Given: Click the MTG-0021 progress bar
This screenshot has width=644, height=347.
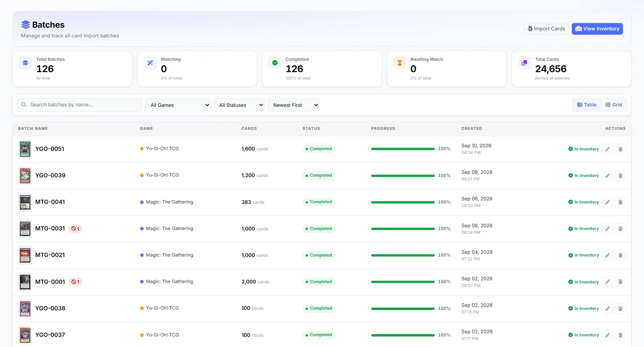Looking at the screenshot, I should click(x=403, y=255).
